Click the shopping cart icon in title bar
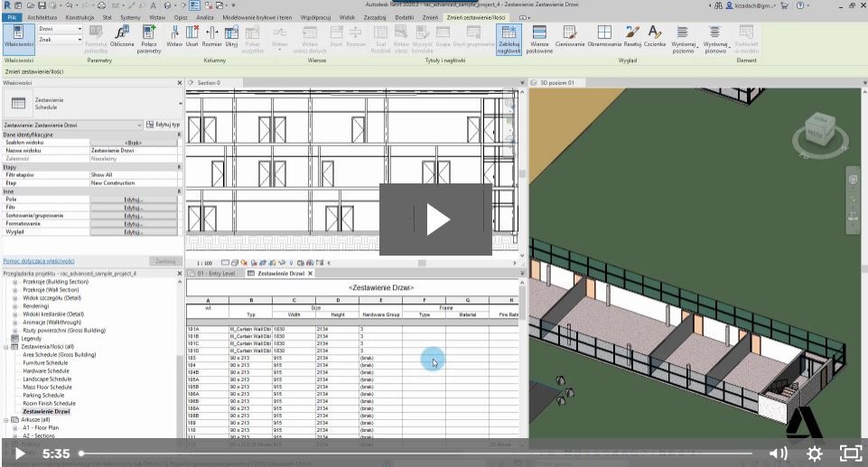 784,5
